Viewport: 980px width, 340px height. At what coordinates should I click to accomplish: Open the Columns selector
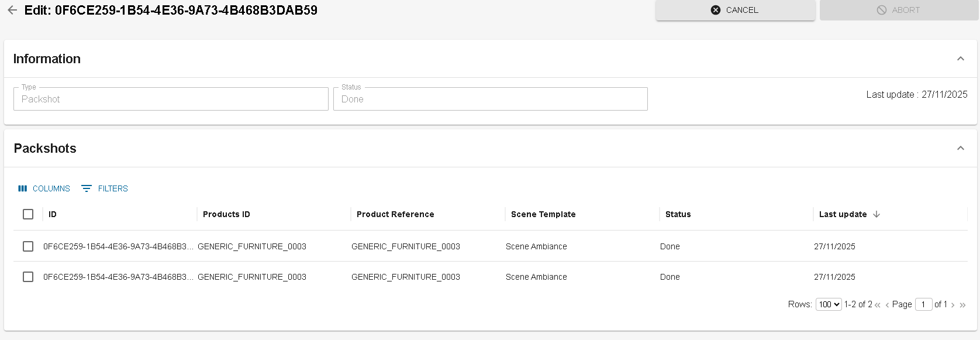coord(44,188)
